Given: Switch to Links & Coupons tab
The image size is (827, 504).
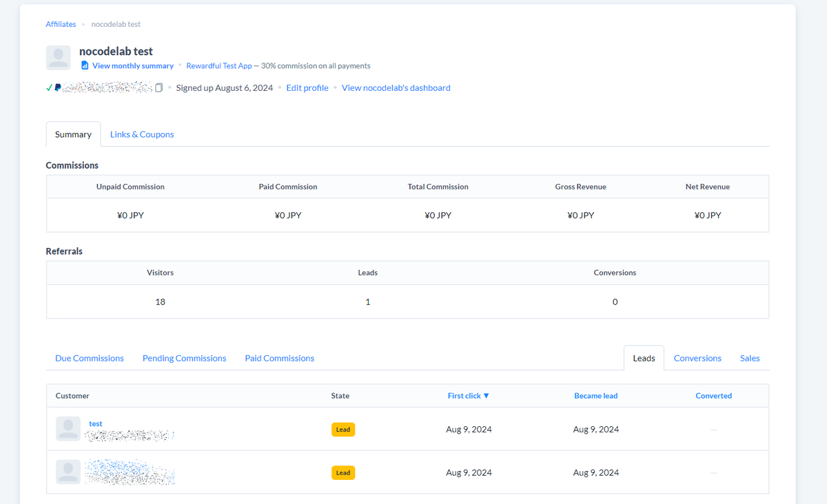Looking at the screenshot, I should [142, 134].
